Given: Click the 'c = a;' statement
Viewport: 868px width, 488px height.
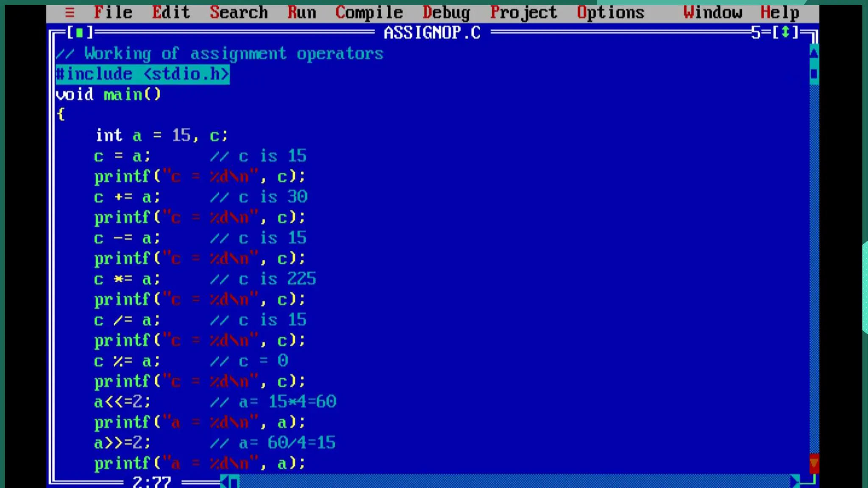Looking at the screenshot, I should tap(122, 156).
